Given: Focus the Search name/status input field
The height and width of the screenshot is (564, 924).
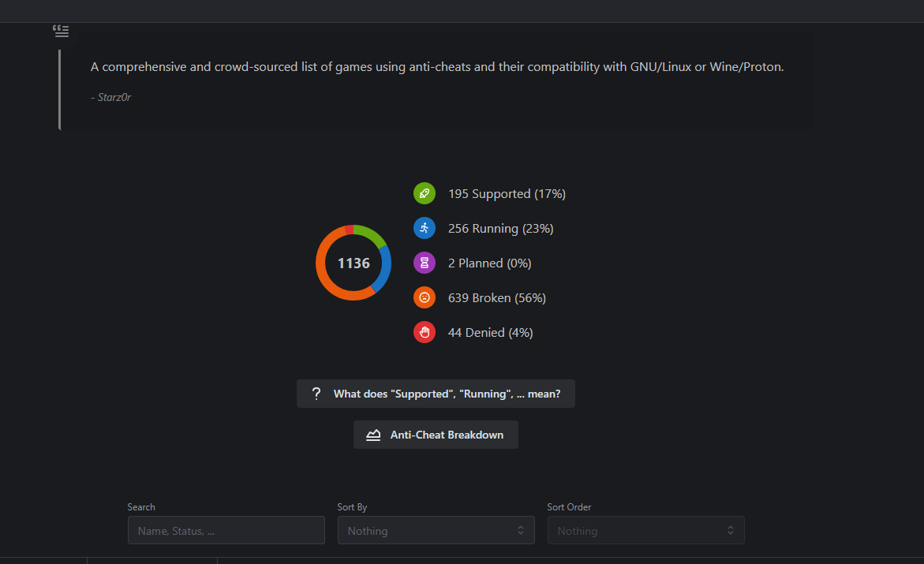Looking at the screenshot, I should pos(226,531).
